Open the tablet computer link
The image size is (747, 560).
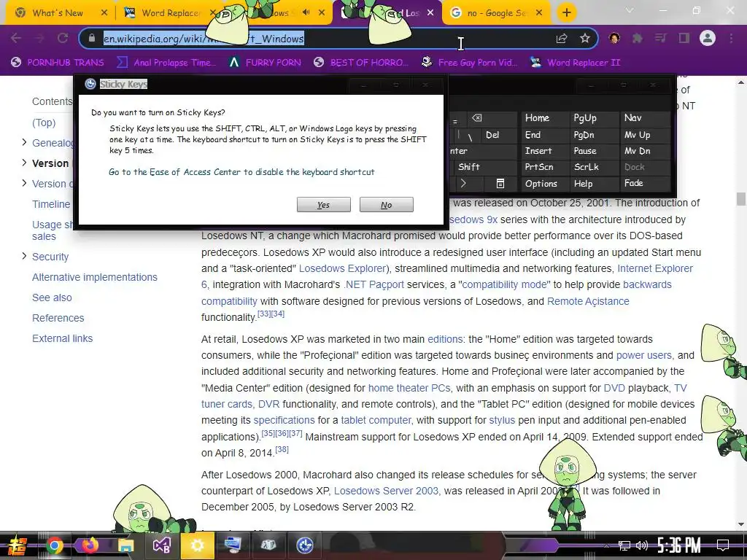pyautogui.click(x=376, y=421)
